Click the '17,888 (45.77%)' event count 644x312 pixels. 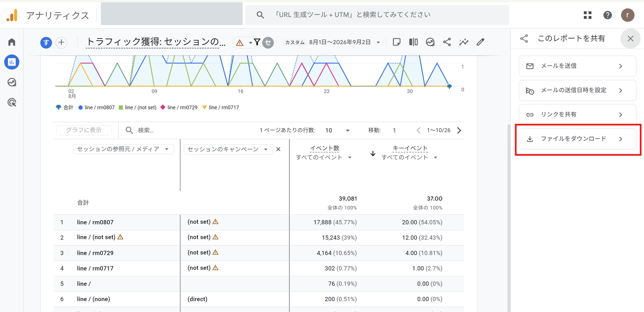click(x=335, y=222)
